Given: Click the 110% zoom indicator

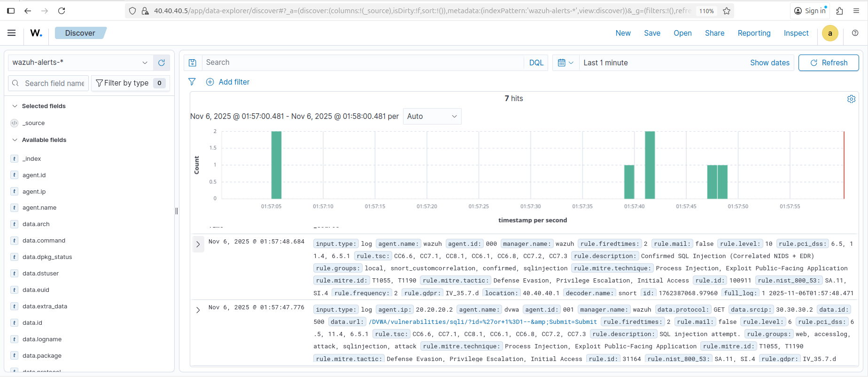Looking at the screenshot, I should [x=706, y=11].
